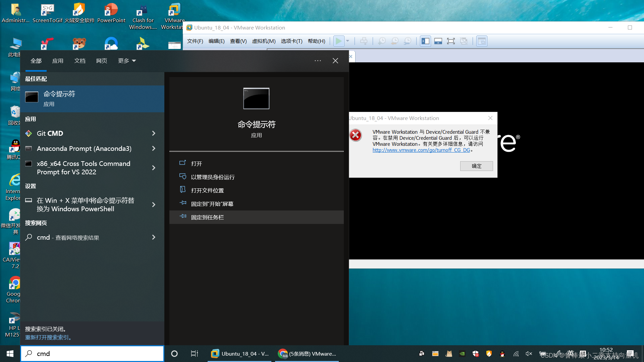The height and width of the screenshot is (362, 644).
Task: Expand cmd web search result chevron
Action: coord(154,237)
